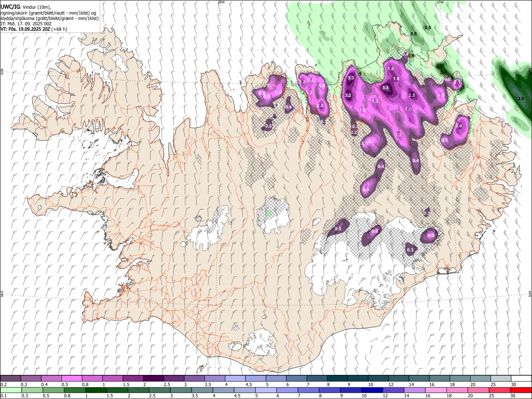Pick lower legend swatch between 0.1 and 0.3
Viewport: 532px width, 399px height.
(11, 390)
